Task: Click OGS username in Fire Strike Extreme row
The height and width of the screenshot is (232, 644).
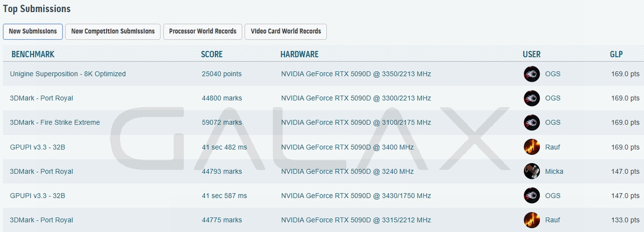Action: 553,123
